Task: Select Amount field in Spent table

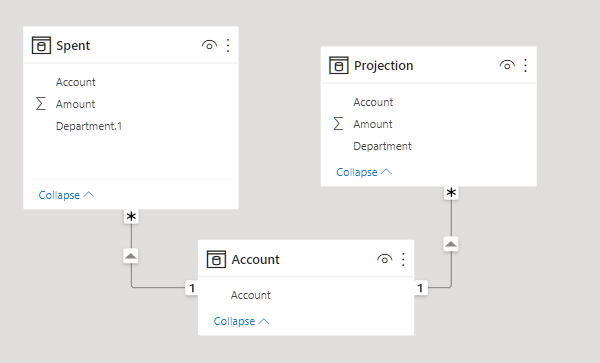Action: pos(75,104)
